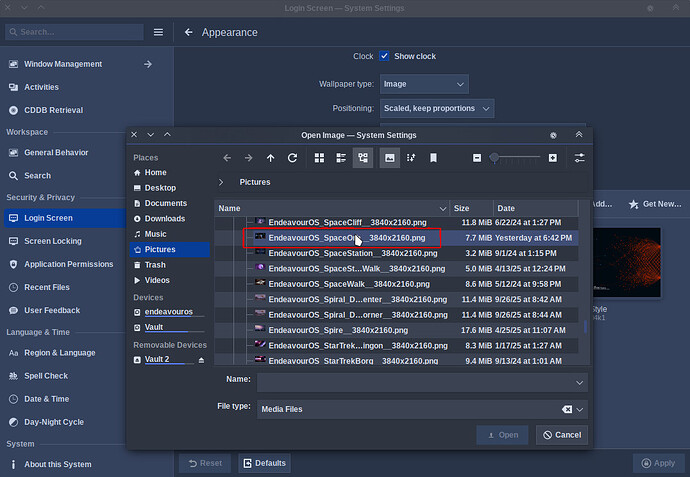Toggle the Show clock checkbox
Image resolution: width=690 pixels, height=477 pixels.
(384, 56)
